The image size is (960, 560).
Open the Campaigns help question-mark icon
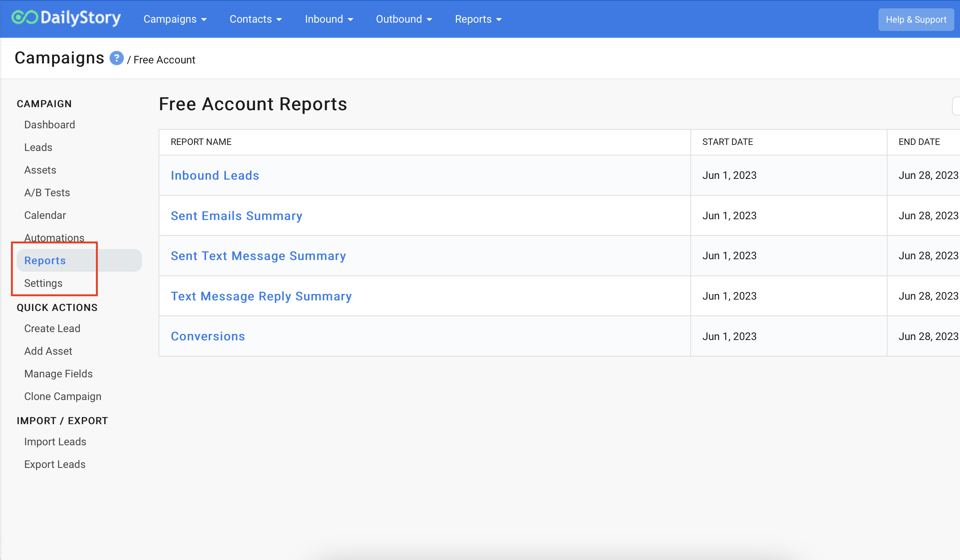coord(117,58)
